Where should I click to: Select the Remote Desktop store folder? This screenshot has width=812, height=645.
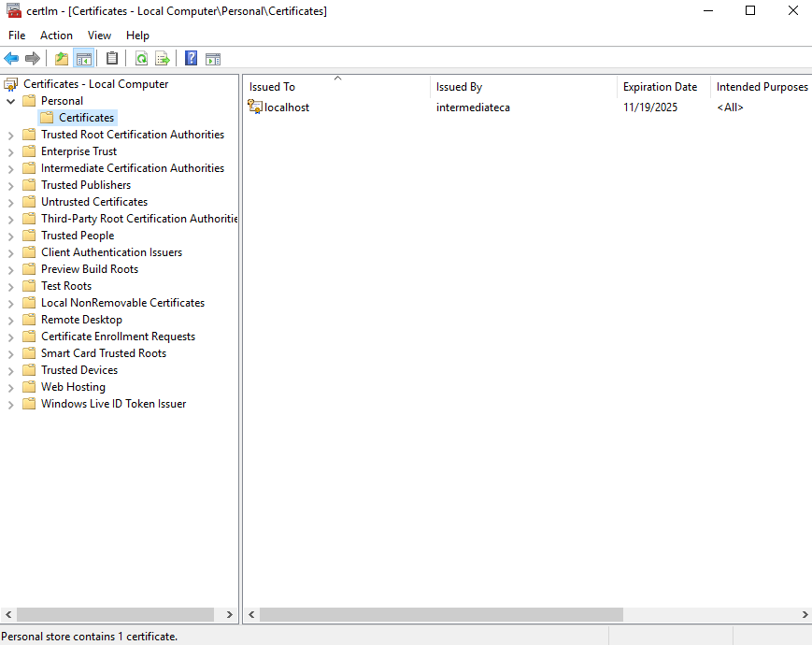[x=81, y=320]
